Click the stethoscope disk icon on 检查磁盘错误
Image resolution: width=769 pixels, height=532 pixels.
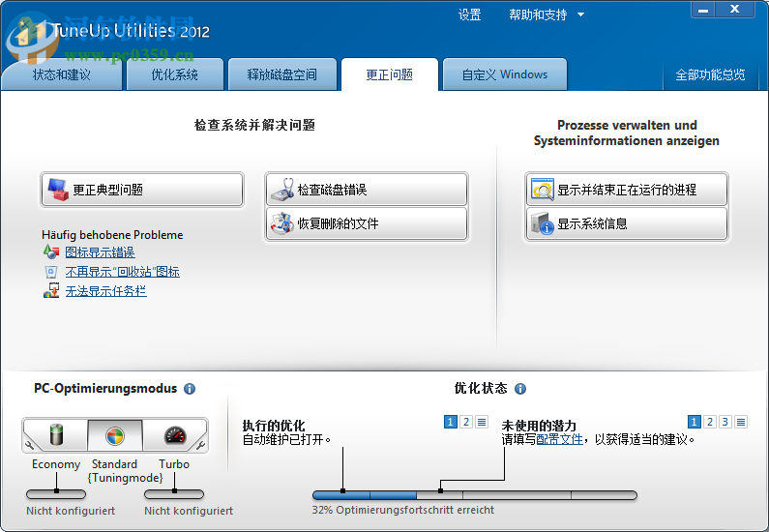[x=282, y=190]
